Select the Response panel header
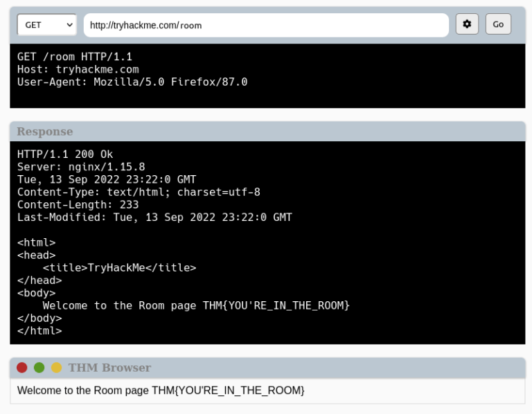The height and width of the screenshot is (414, 532). coord(45,132)
